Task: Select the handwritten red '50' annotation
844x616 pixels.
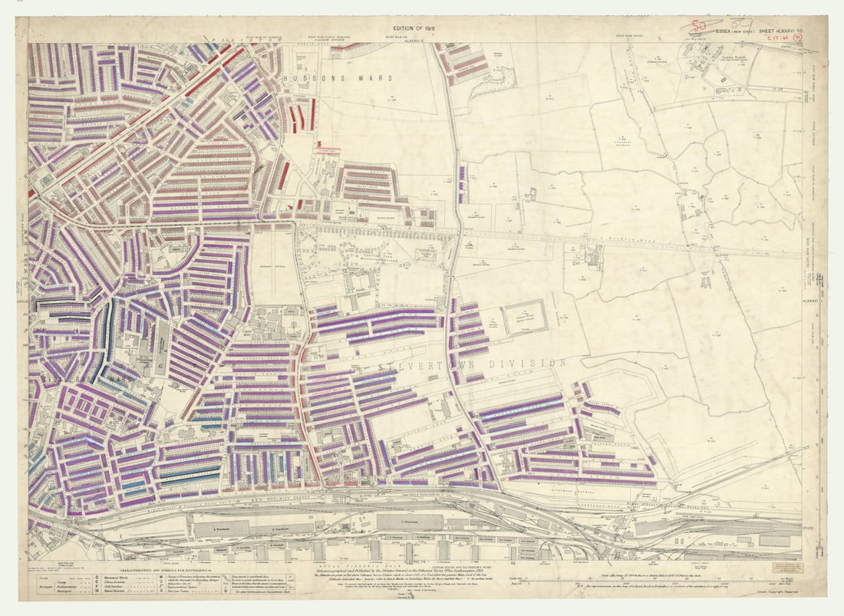Action: [x=698, y=25]
